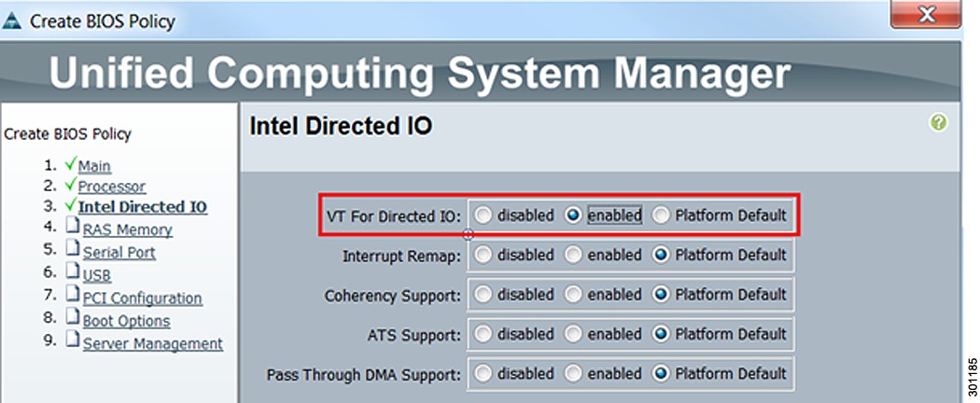Viewport: 980px width, 403px height.
Task: Open the Intel Directed IO step link
Action: [x=143, y=207]
